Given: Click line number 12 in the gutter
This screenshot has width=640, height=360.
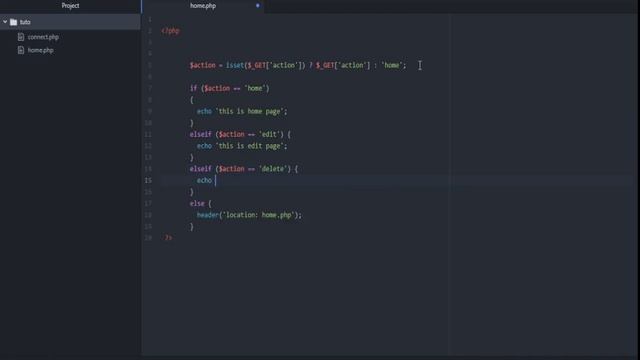Looking at the screenshot, I should click(x=148, y=146).
